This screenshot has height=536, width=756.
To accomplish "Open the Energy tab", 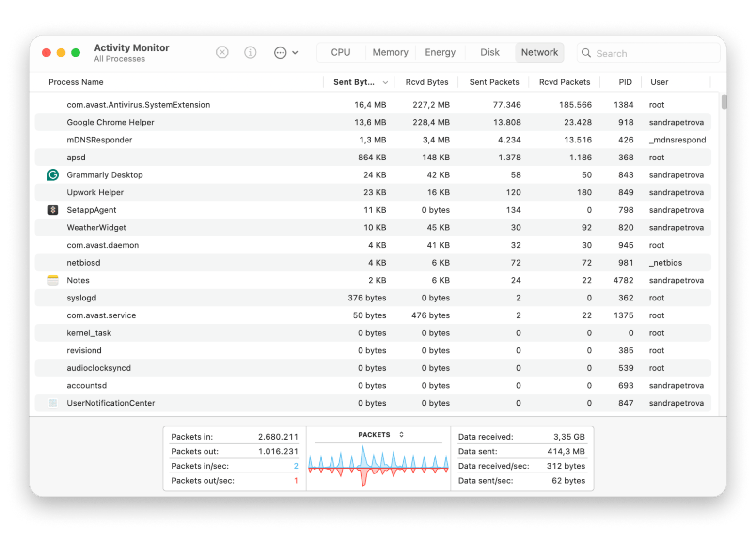I will [x=440, y=52].
